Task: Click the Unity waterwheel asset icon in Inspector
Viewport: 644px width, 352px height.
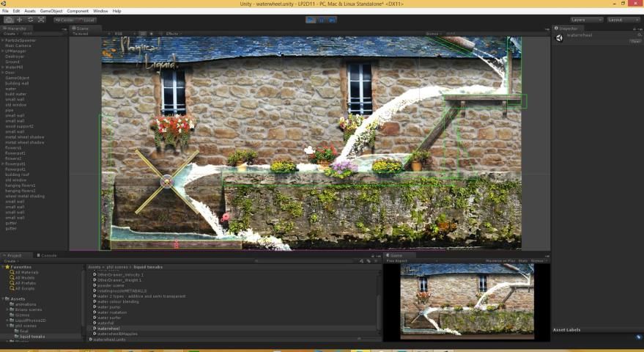Action: click(560, 37)
